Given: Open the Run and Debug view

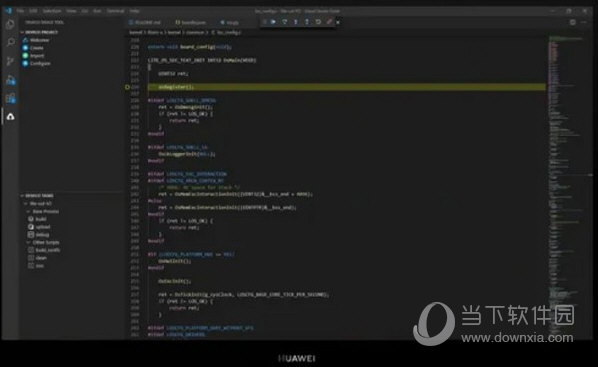Looking at the screenshot, I should pyautogui.click(x=10, y=80).
